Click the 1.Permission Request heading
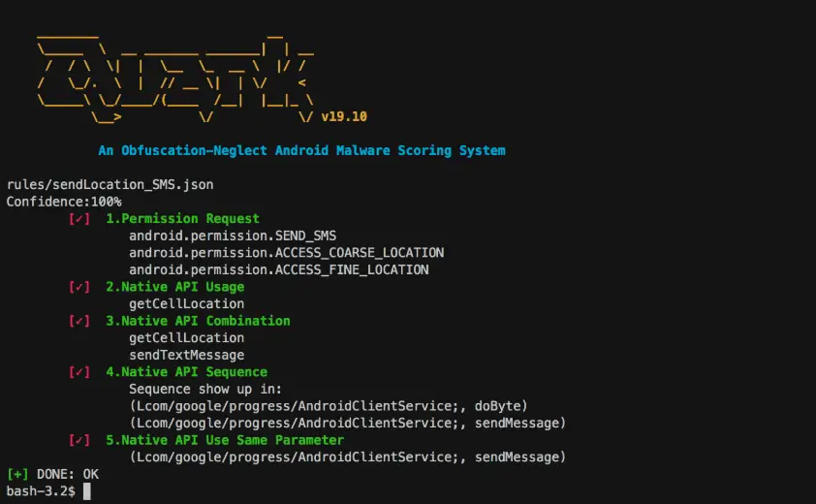 coord(182,219)
